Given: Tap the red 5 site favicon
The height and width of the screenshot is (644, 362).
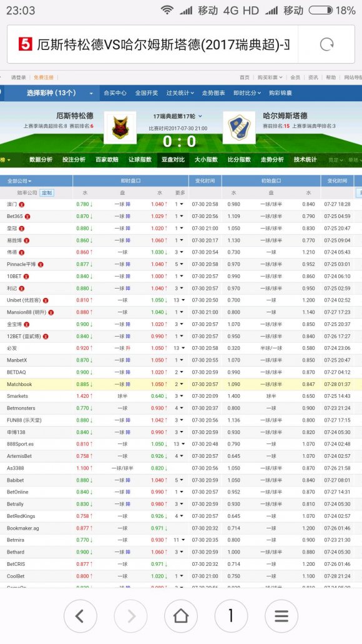Looking at the screenshot, I should (x=26, y=44).
